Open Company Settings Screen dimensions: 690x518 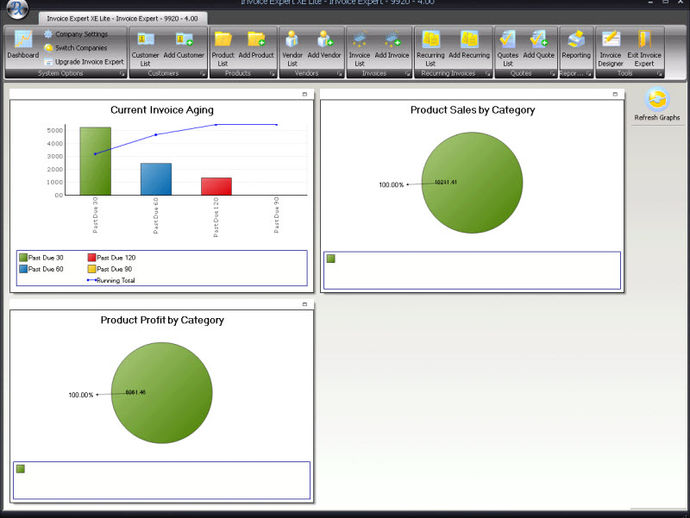pyautogui.click(x=76, y=34)
